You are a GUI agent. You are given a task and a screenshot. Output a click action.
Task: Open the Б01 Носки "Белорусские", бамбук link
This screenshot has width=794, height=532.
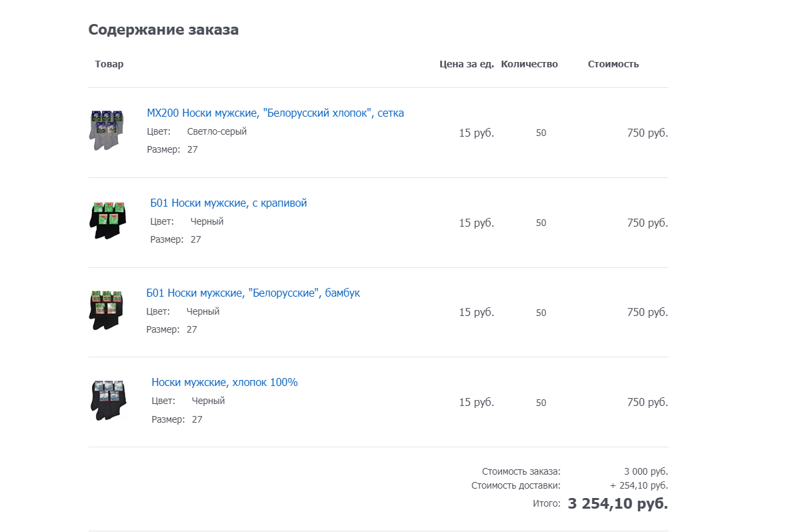[253, 293]
